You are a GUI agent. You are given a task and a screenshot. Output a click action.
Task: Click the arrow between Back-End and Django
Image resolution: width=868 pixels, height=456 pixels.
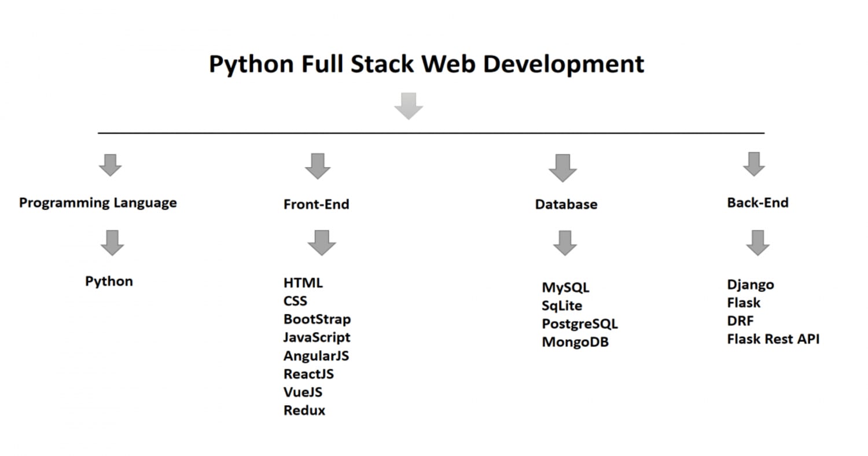click(757, 243)
